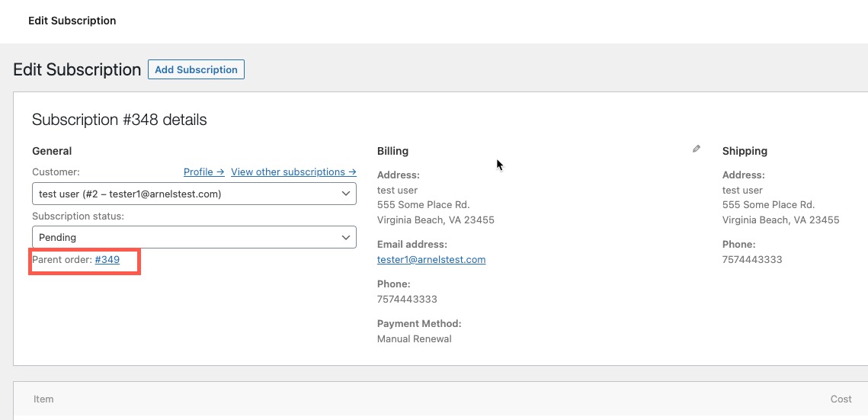Viewport: 868px width, 420px height.
Task: Click the billing street address 555 Some Place Rd.
Action: (423, 205)
